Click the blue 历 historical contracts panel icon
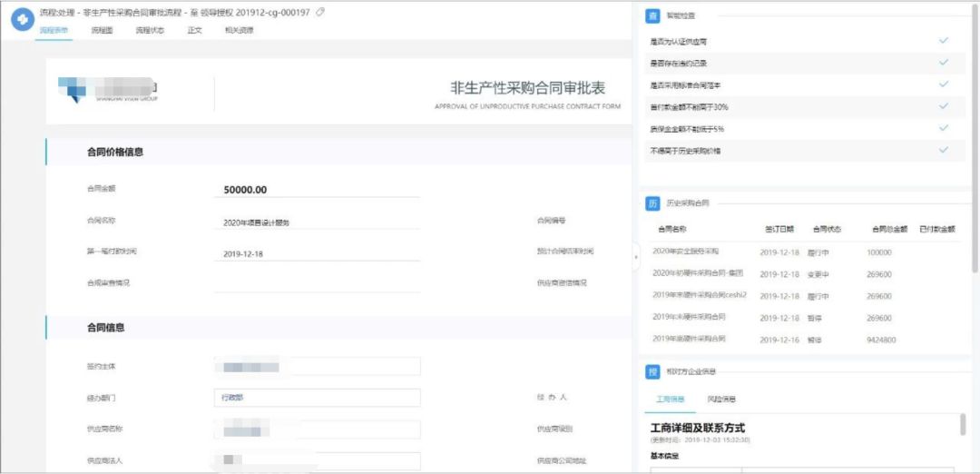The width and height of the screenshot is (980, 474). (652, 203)
